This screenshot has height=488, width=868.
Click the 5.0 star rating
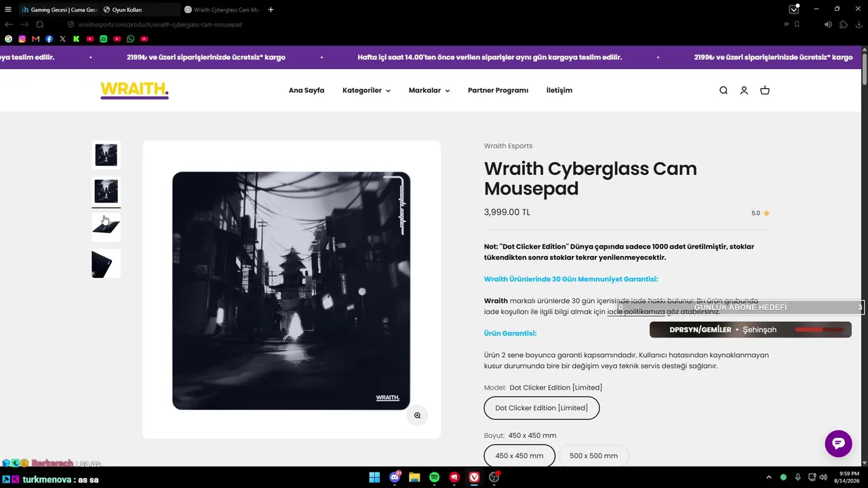click(760, 213)
